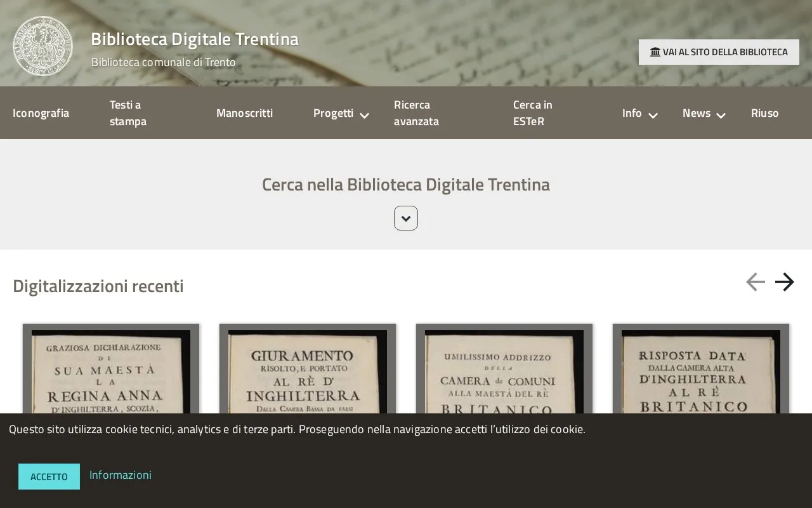Accept cookies with the ACCETTO button
The image size is (812, 508).
[x=49, y=477]
